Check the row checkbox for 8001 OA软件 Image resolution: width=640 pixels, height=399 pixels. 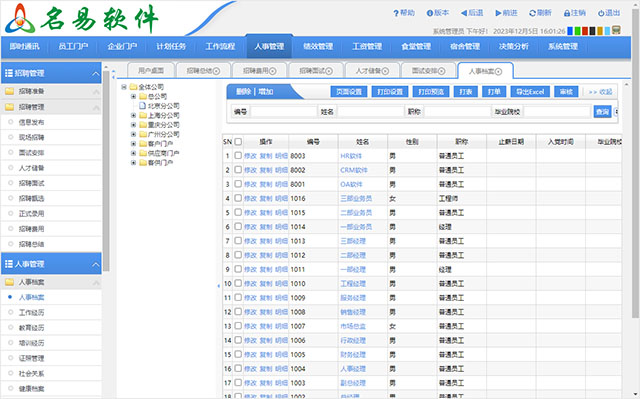pos(238,184)
